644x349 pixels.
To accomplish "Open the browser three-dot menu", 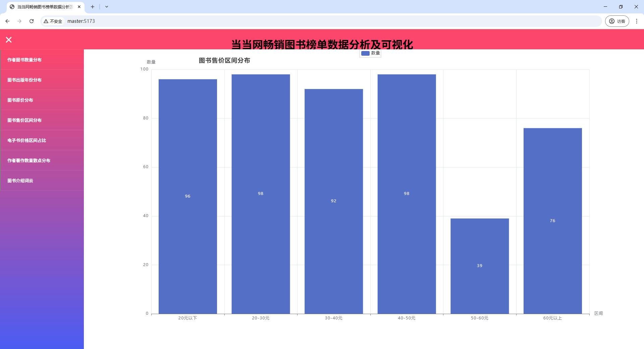I will click(x=637, y=21).
